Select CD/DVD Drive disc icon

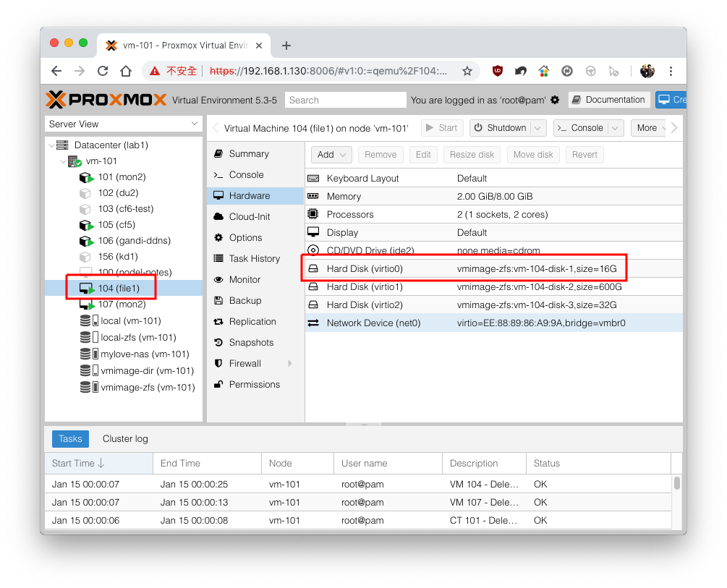tap(313, 250)
